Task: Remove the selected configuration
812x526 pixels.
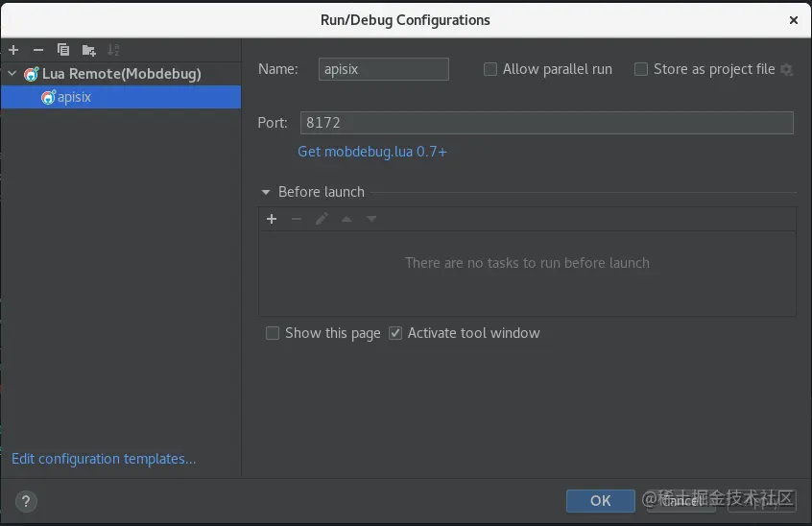Action: tap(37, 50)
